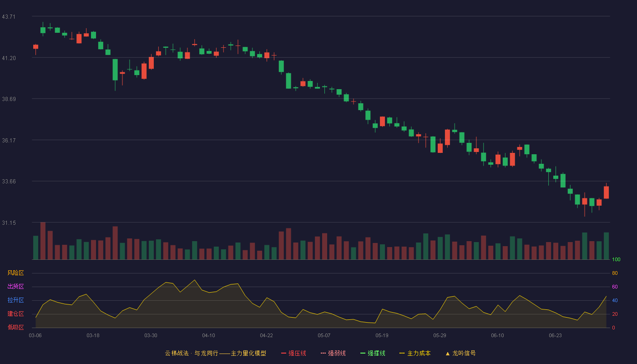The height and width of the screenshot is (364, 637).
Task: Click the 03-30 date label
Action: (151, 335)
